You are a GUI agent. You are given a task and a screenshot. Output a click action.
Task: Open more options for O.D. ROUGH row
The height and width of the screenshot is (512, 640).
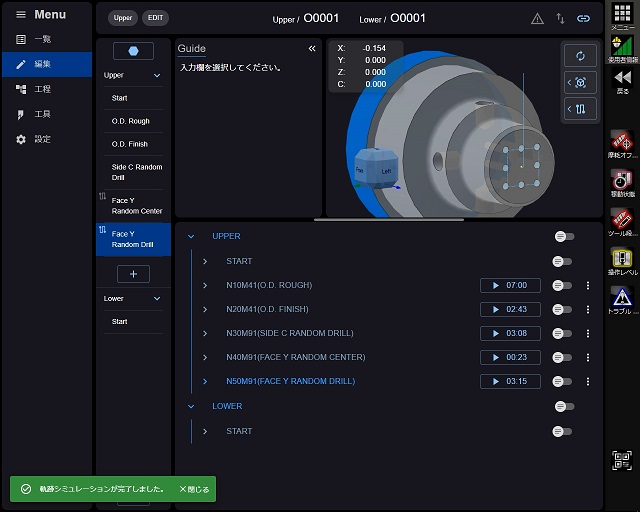tap(588, 285)
